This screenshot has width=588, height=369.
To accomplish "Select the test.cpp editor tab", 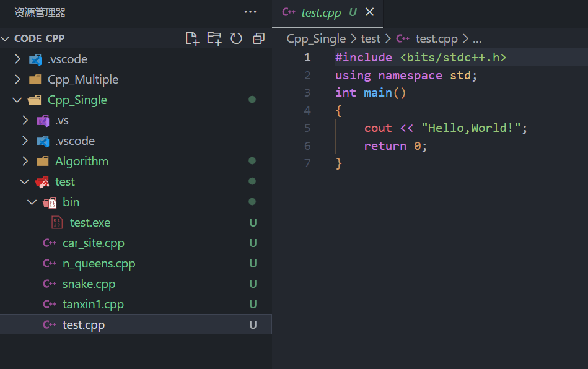I will tap(327, 14).
